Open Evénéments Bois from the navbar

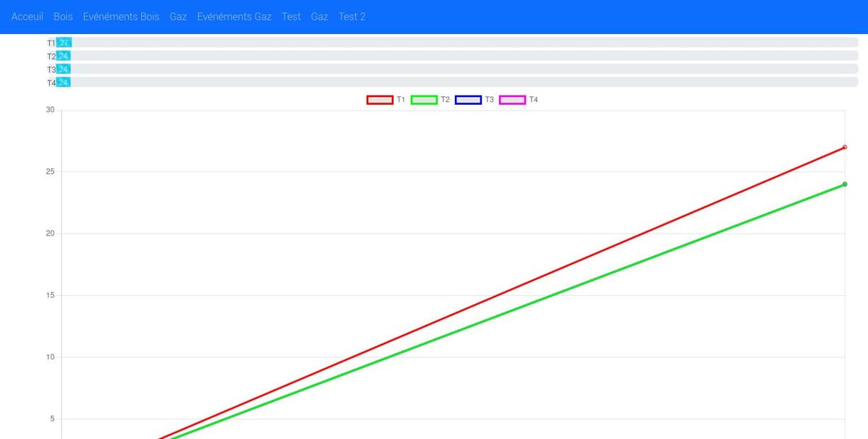pyautogui.click(x=121, y=17)
